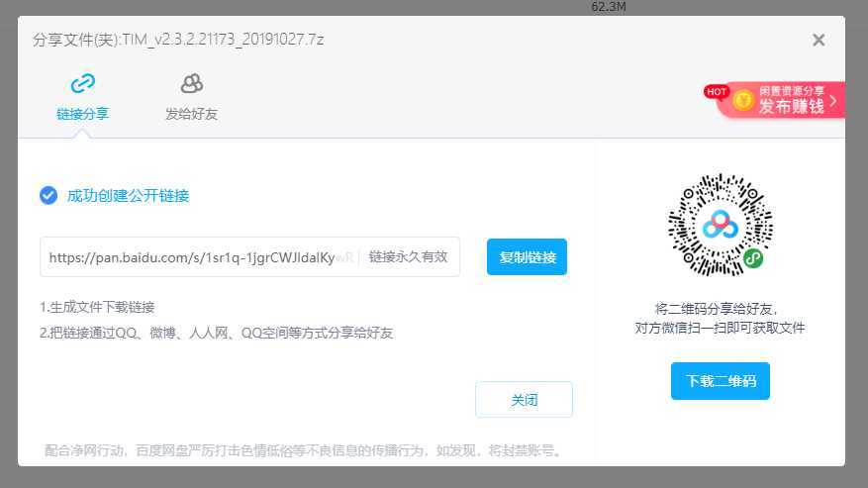The image size is (868, 488).
Task: Click the 对方微信扫一扫即可获取文件 caption
Action: (720, 328)
